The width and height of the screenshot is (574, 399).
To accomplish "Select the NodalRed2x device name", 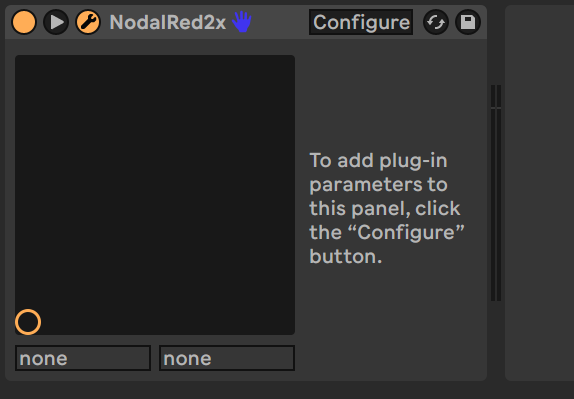I will (x=168, y=22).
